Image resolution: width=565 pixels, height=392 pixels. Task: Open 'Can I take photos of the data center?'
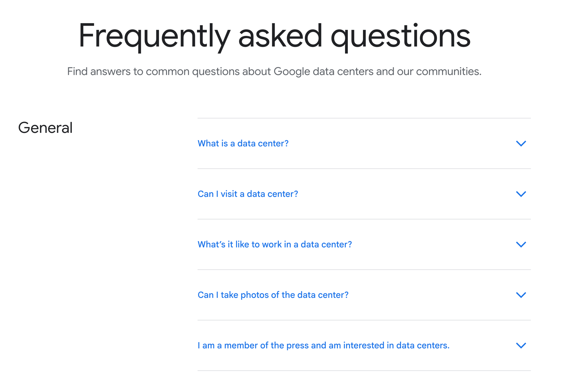pyautogui.click(x=273, y=295)
